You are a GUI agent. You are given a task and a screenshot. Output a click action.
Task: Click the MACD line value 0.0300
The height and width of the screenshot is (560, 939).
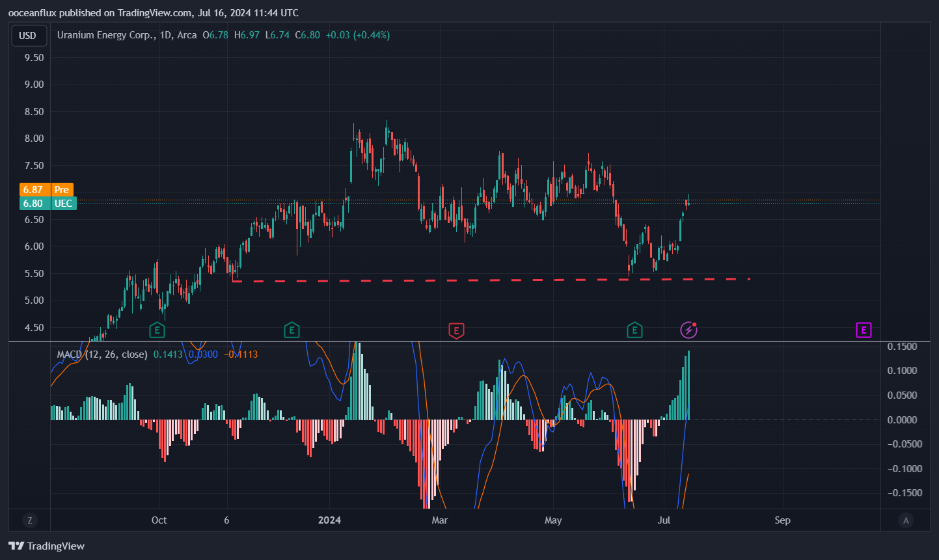203,354
